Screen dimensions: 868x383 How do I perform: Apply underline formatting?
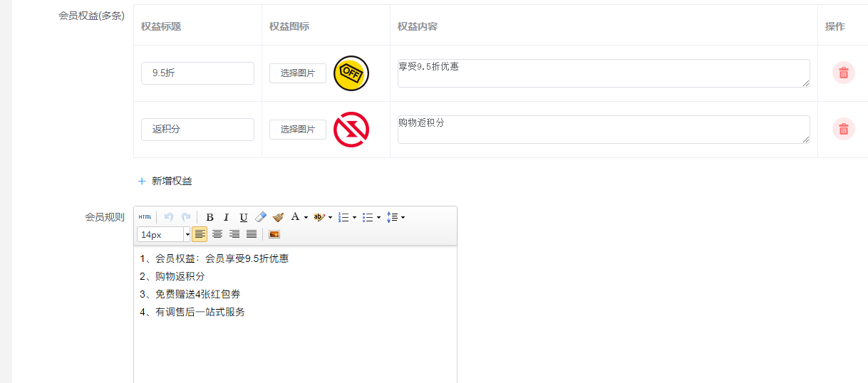(x=244, y=217)
